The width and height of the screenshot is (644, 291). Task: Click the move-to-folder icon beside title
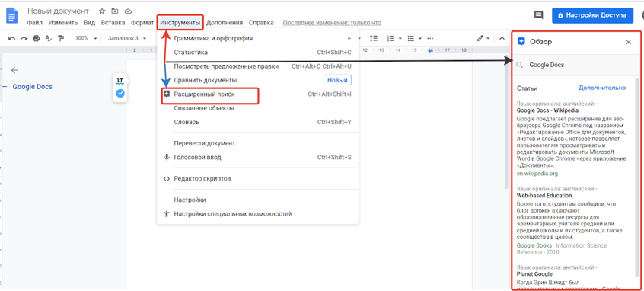tap(115, 11)
